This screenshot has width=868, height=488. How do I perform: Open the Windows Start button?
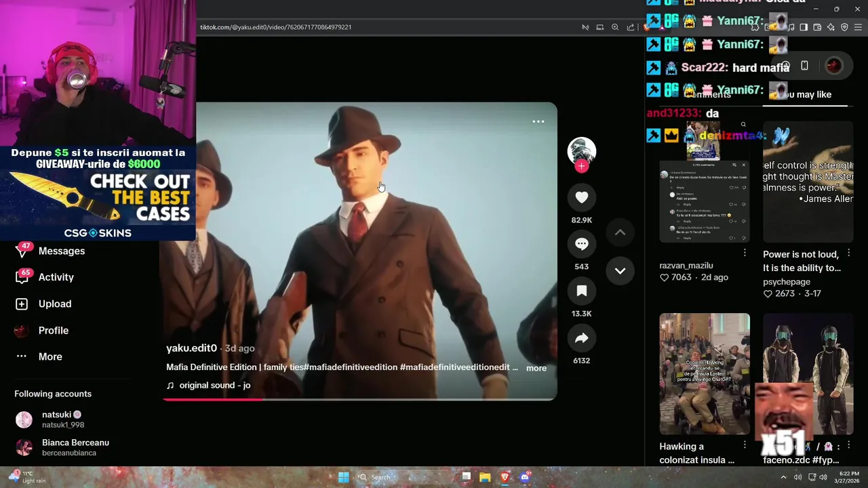(344, 477)
